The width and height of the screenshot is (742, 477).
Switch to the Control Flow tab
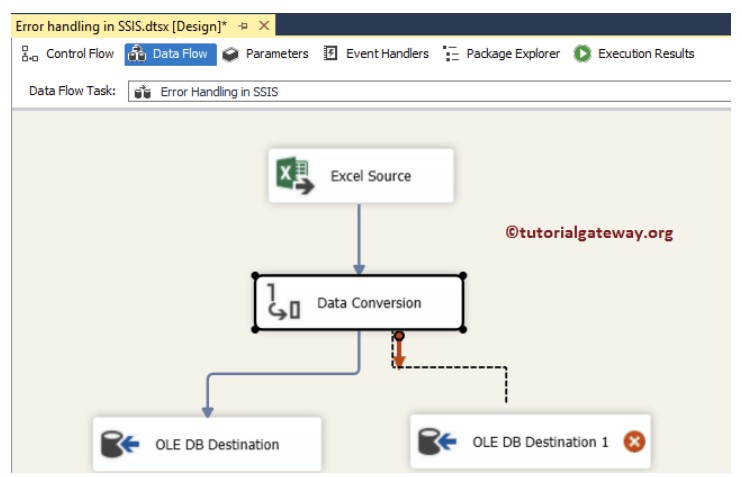68,54
